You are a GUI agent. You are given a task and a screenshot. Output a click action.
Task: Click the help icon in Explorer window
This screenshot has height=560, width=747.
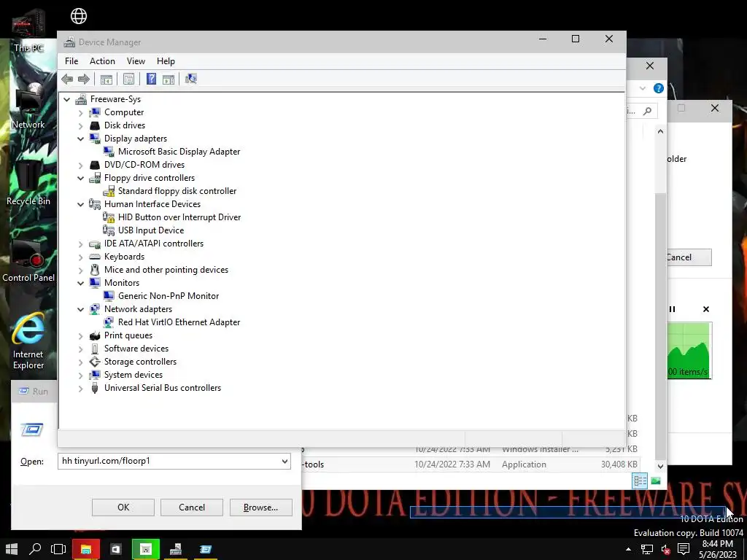(659, 88)
